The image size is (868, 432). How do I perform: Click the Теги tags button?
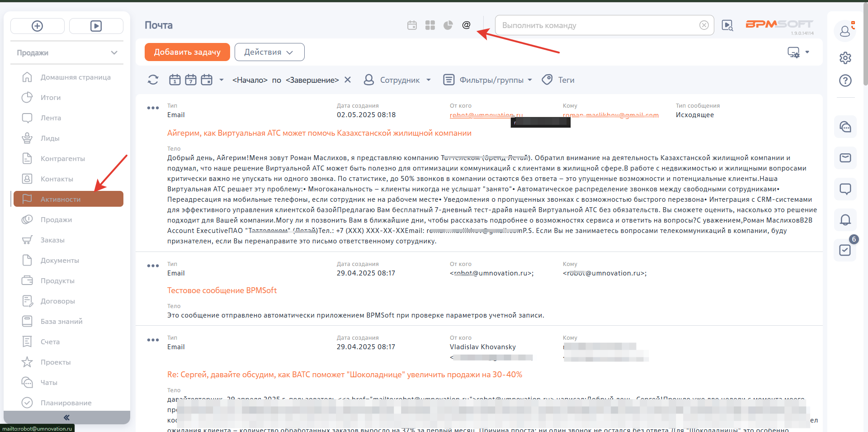pyautogui.click(x=558, y=80)
